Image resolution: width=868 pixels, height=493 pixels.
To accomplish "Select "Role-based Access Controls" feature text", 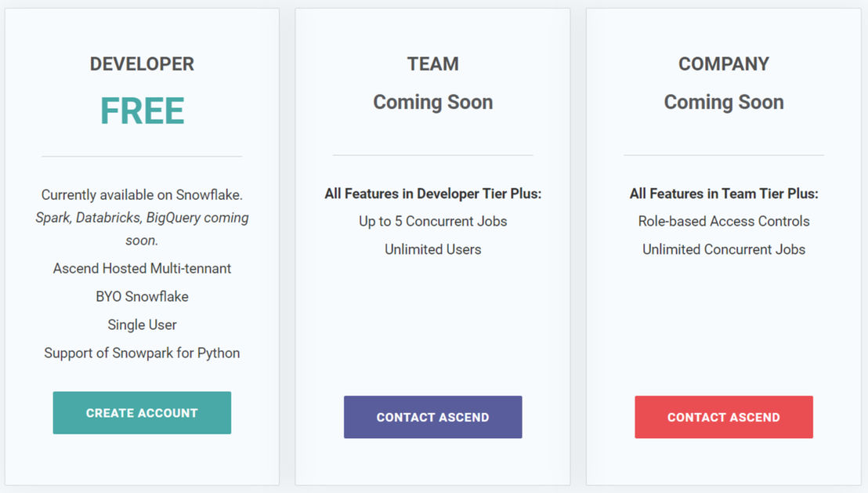I will point(724,222).
